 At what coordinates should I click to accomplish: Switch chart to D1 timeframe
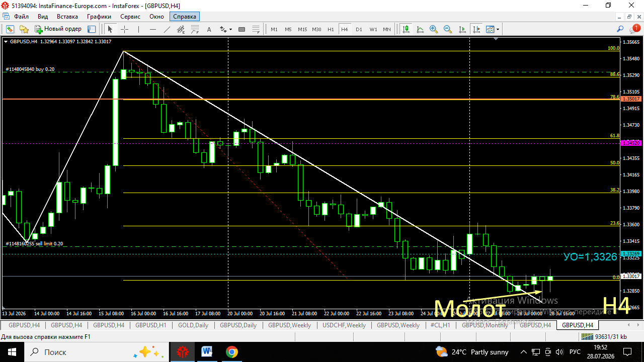[359, 29]
